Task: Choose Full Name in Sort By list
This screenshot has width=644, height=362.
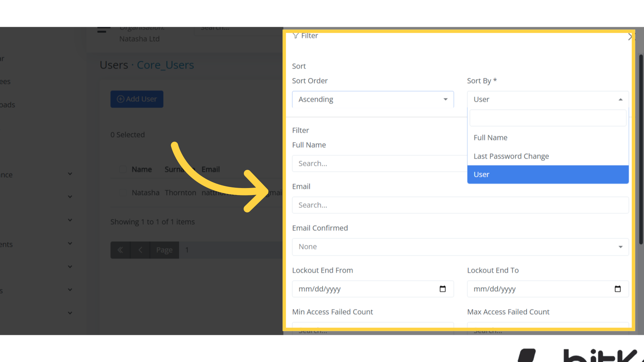Action: click(548, 138)
